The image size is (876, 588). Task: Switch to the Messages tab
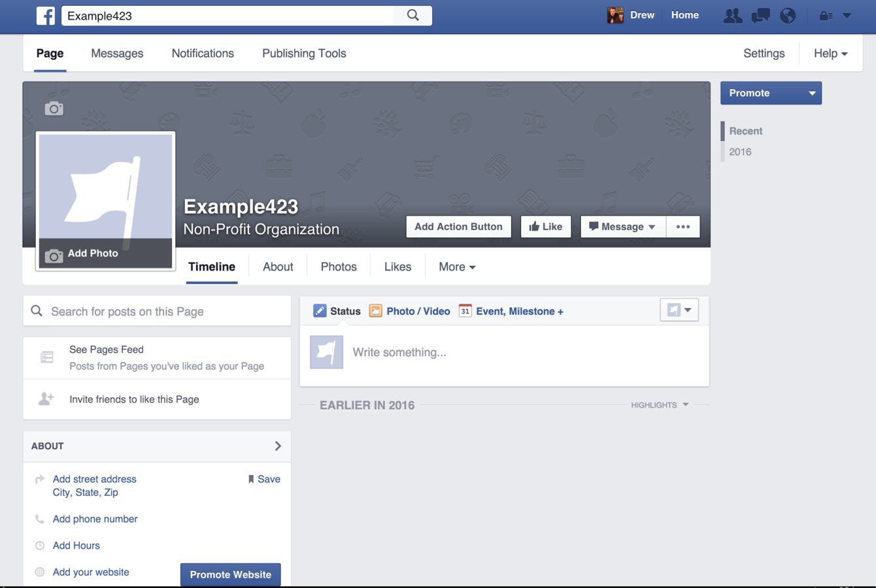[x=117, y=54]
